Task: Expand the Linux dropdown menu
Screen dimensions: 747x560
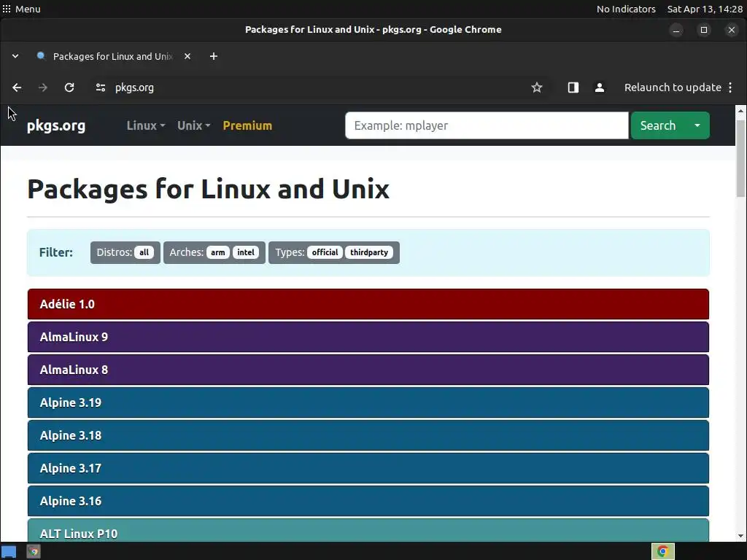Action: click(145, 125)
